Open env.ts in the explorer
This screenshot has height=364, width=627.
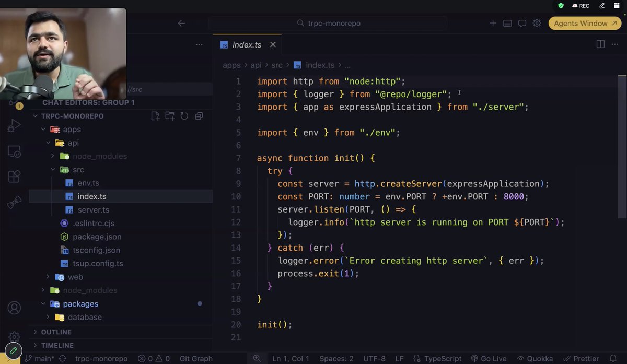point(88,183)
